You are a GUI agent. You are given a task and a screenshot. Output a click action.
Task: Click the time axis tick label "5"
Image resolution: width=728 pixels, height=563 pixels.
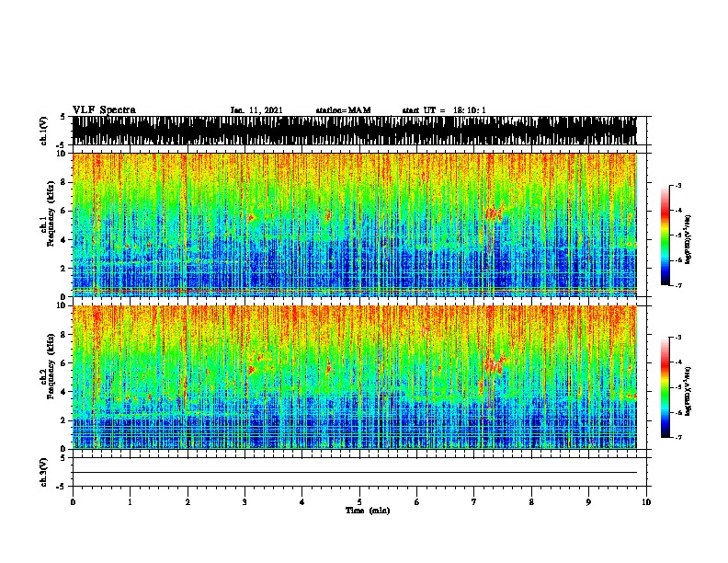[359, 502]
